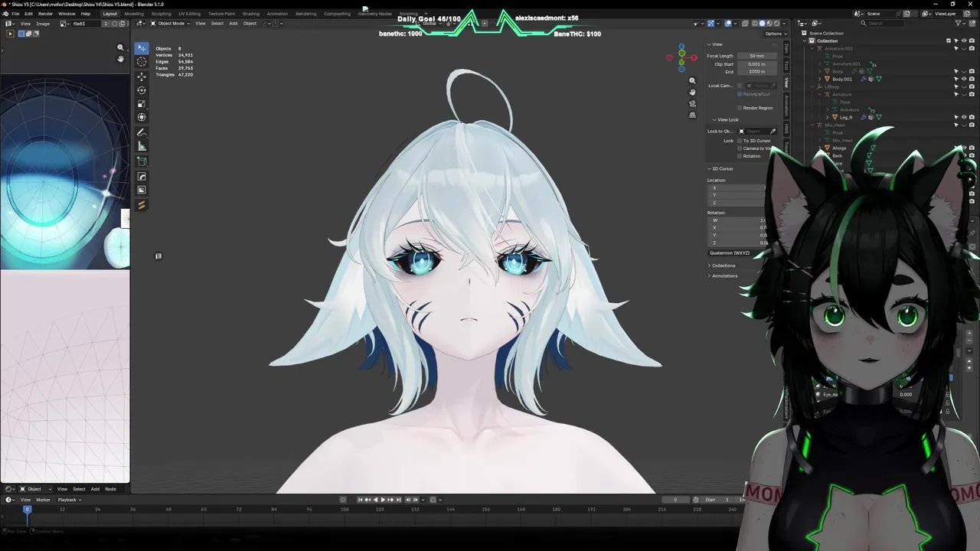Viewport: 980px width, 551px height.
Task: Switch perspective/orthographic grid icon
Action: coord(692,115)
